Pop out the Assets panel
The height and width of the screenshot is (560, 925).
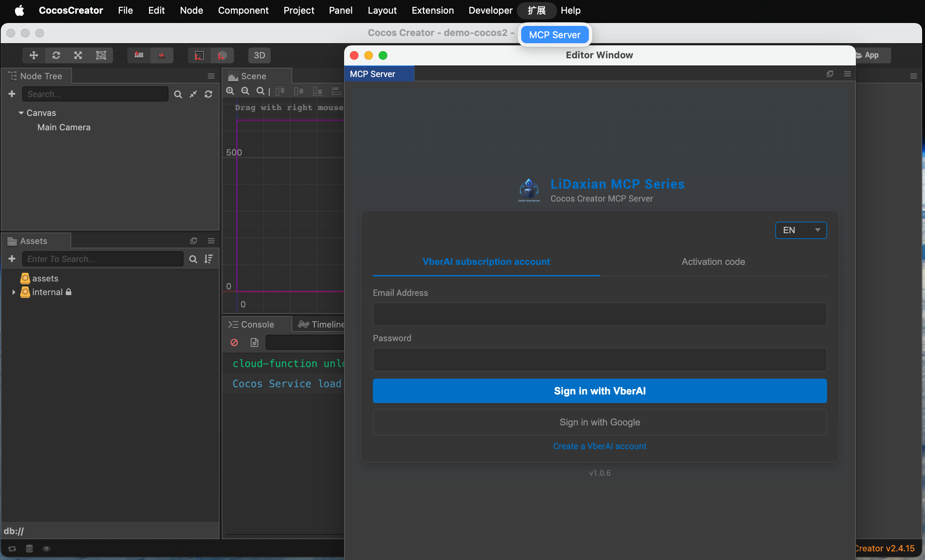[x=194, y=241]
